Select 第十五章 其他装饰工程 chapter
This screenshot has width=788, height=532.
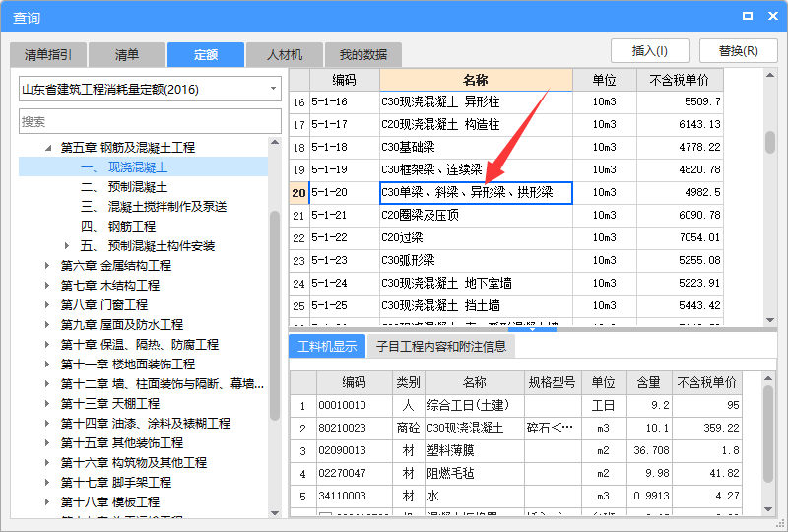pos(121,442)
